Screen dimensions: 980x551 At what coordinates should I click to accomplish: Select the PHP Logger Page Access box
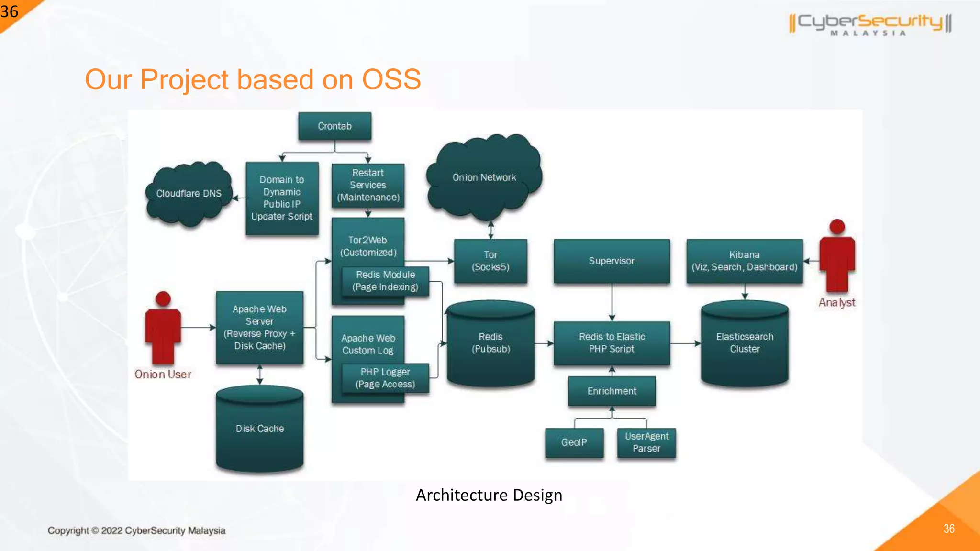[385, 378]
